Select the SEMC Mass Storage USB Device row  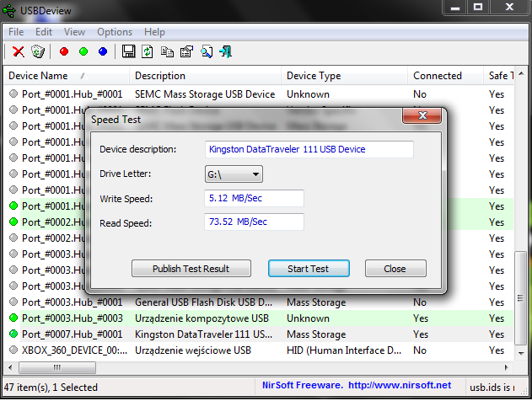(258, 94)
